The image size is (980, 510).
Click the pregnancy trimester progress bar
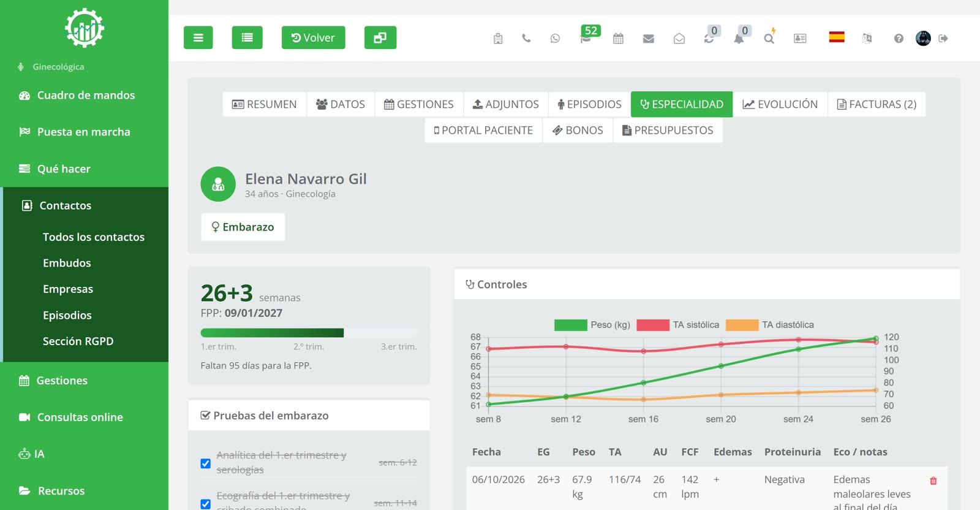pos(309,333)
